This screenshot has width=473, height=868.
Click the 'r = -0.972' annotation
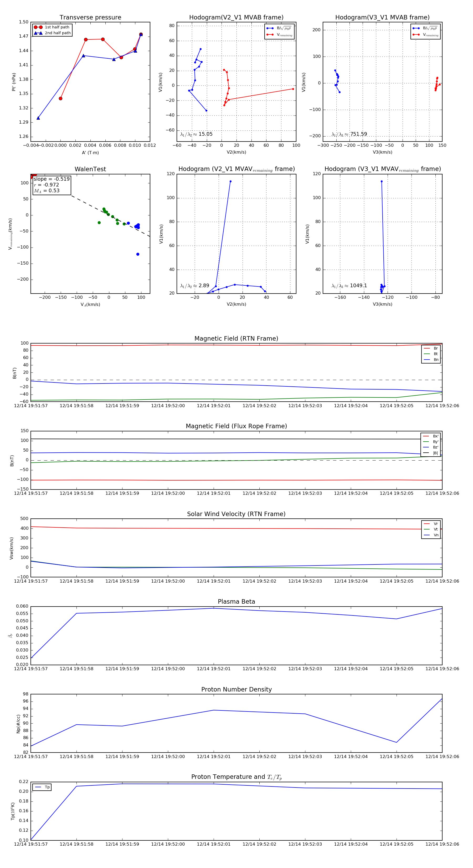[47, 185]
